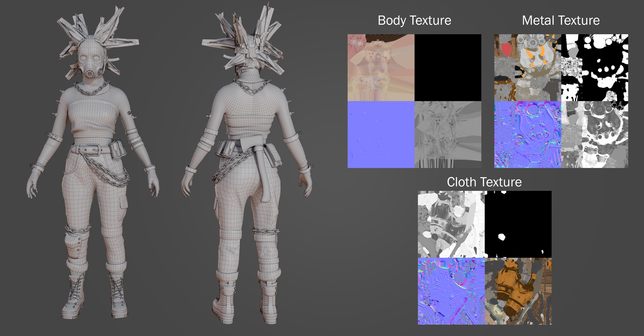Click the Metal Texture heading
The image size is (644, 336).
point(561,21)
